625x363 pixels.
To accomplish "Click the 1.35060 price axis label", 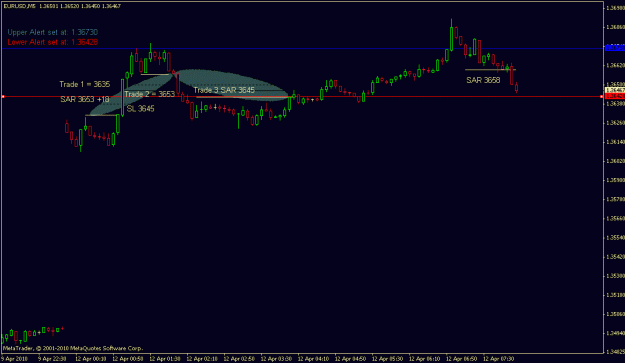I will (x=615, y=314).
